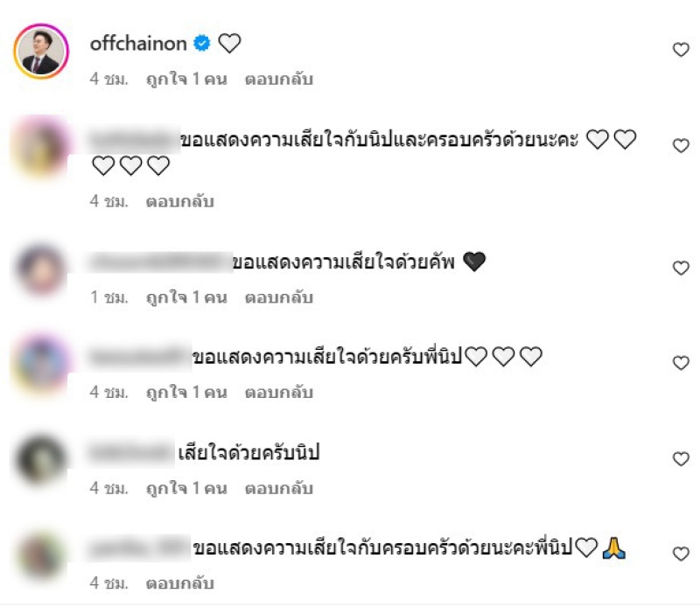The height and width of the screenshot is (614, 700).
Task: View likes on the offchainon comment
Action: coord(186,79)
